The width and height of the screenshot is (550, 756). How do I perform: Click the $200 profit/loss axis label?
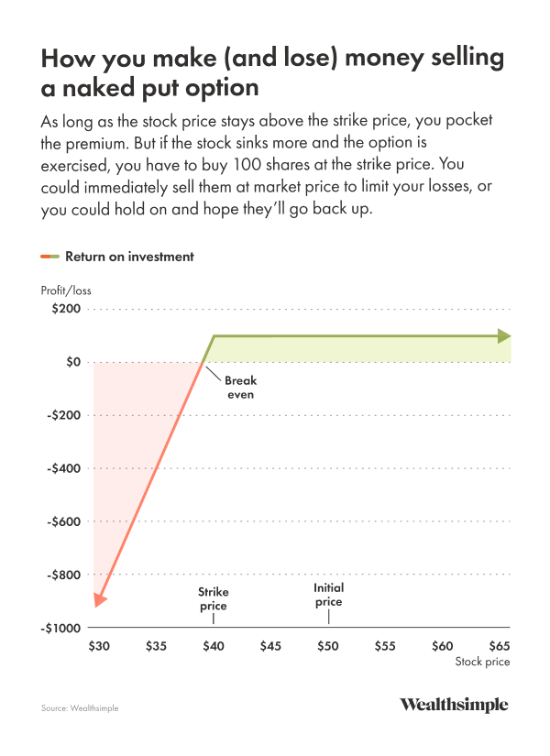(66, 309)
